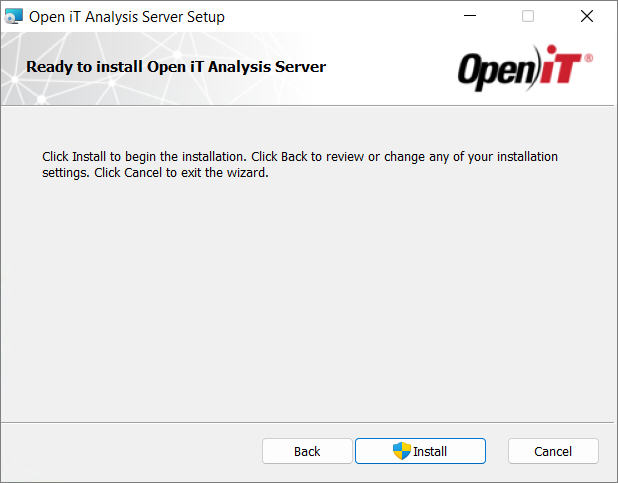Image resolution: width=618 pixels, height=483 pixels.
Task: Cancel to exit the setup wizard
Action: [x=553, y=451]
